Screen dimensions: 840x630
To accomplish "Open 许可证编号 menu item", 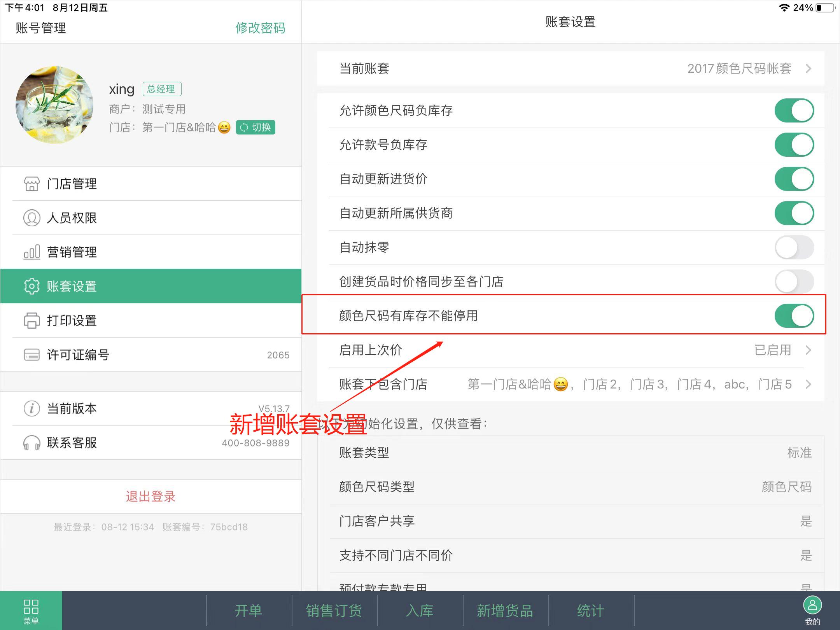I will point(151,355).
